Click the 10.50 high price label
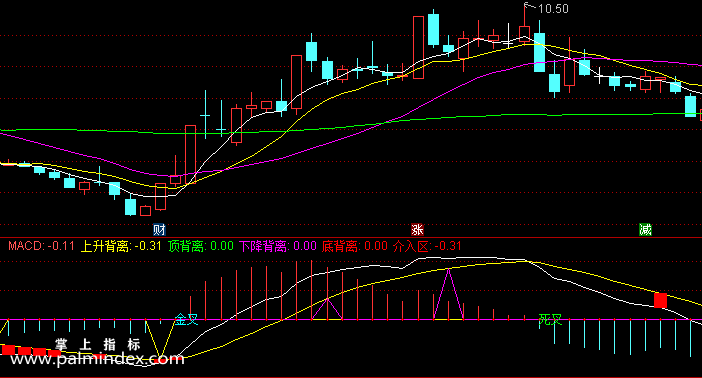The image size is (702, 378). click(553, 9)
